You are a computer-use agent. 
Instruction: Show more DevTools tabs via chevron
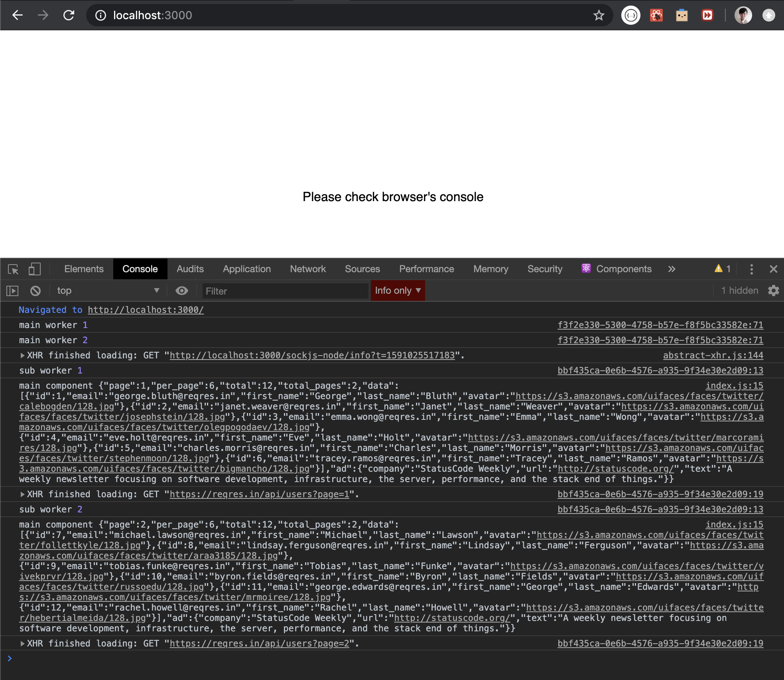[672, 269]
